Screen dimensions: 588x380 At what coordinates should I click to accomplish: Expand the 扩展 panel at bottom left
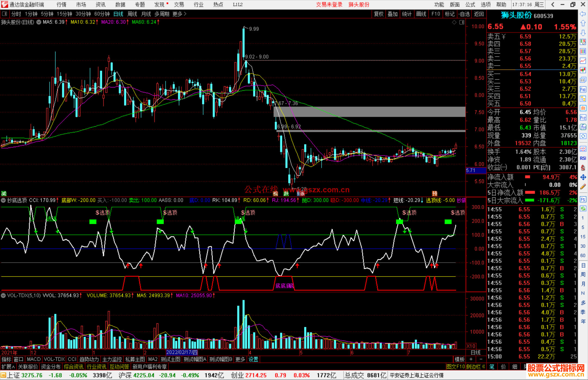[8, 367]
